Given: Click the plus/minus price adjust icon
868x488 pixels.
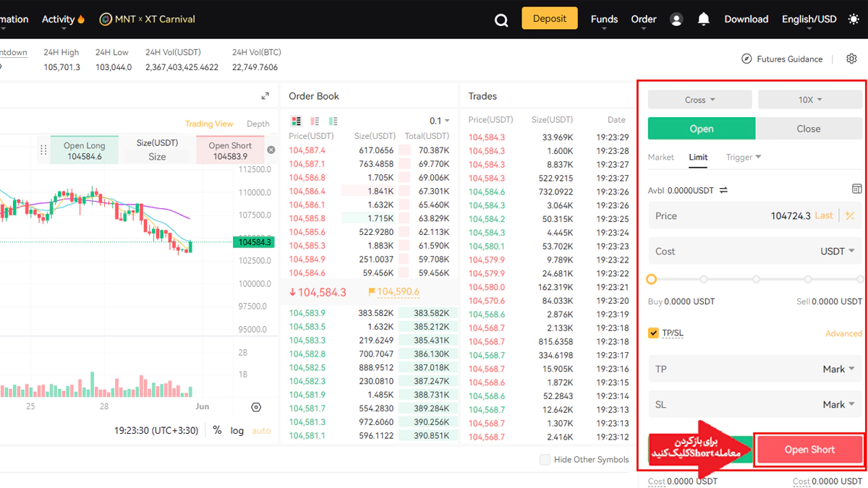Looking at the screenshot, I should 850,215.
